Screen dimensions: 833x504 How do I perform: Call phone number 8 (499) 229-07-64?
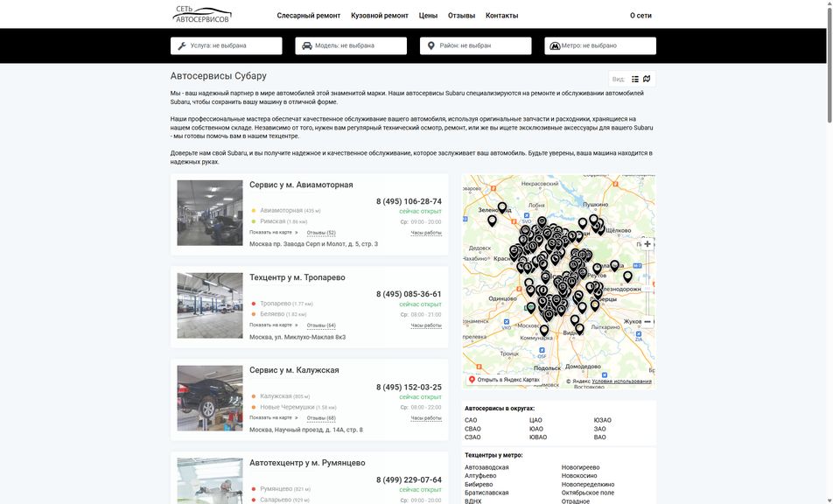pos(409,480)
